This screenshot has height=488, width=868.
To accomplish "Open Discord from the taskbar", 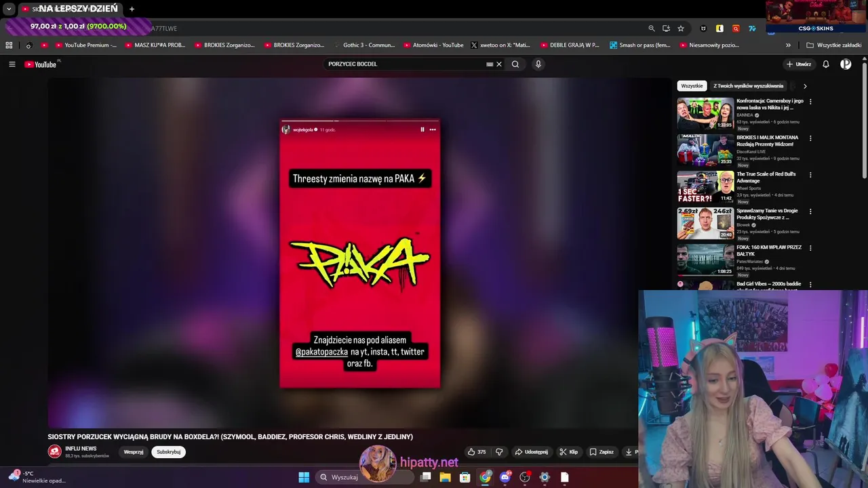I will point(505,477).
